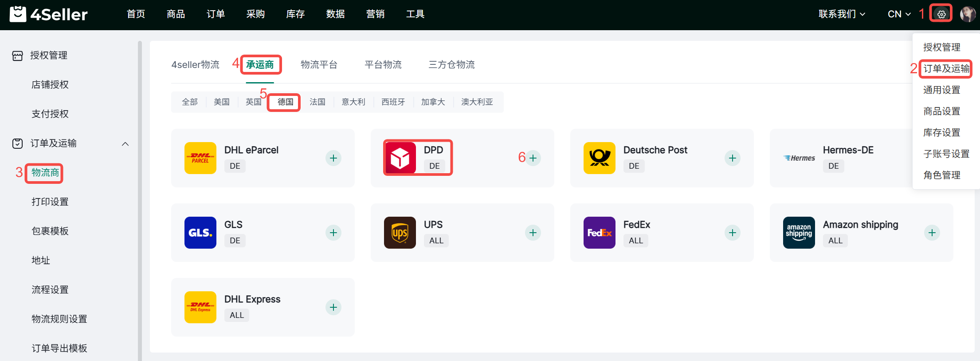Add the DPD carrier with plus icon
Image resolution: width=980 pixels, height=361 pixels.
coord(533,158)
